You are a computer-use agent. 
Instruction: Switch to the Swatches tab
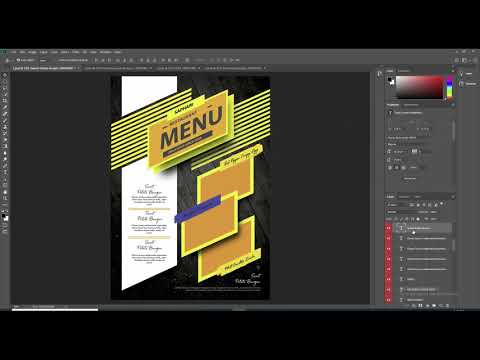tap(404, 71)
